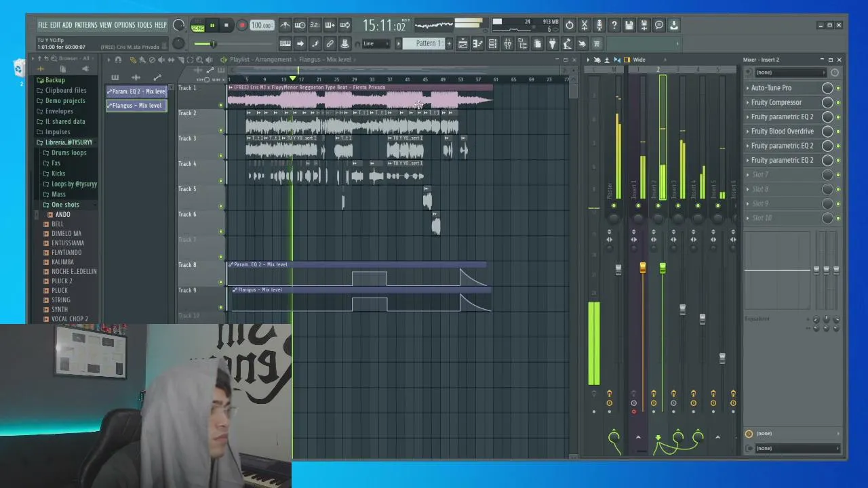Open the channel rack view icon
The height and width of the screenshot is (488, 868).
[492, 43]
